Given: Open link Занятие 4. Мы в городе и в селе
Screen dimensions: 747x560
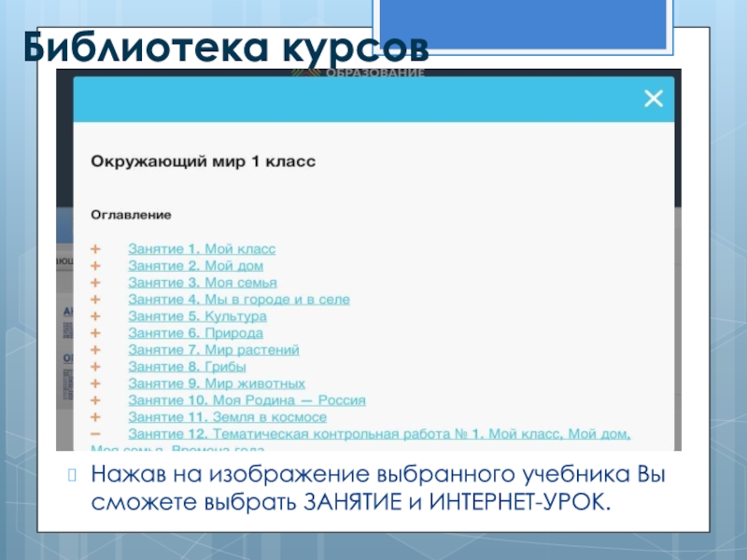Looking at the screenshot, I should [x=239, y=300].
